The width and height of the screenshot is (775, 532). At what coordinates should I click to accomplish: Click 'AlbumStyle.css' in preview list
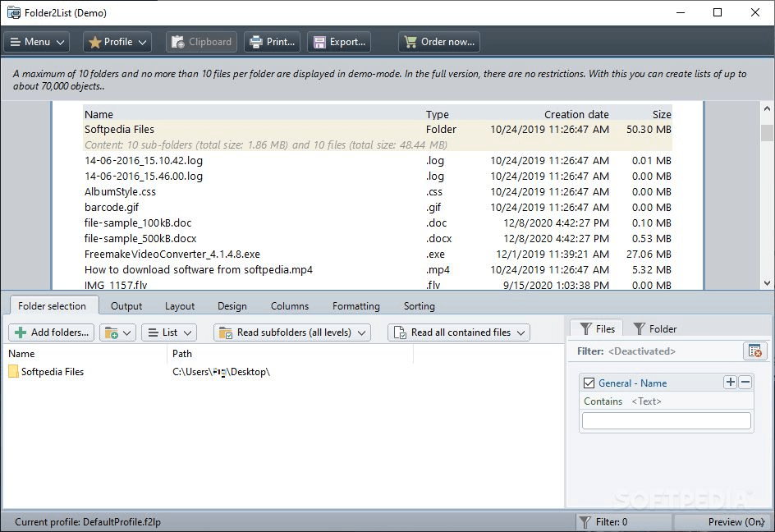point(120,192)
